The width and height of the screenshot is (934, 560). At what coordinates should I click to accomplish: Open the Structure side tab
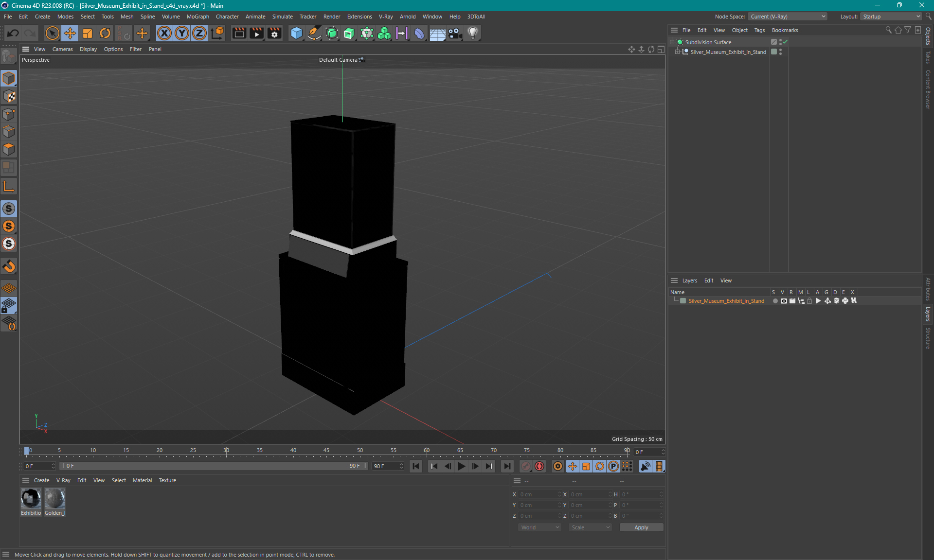(x=928, y=338)
